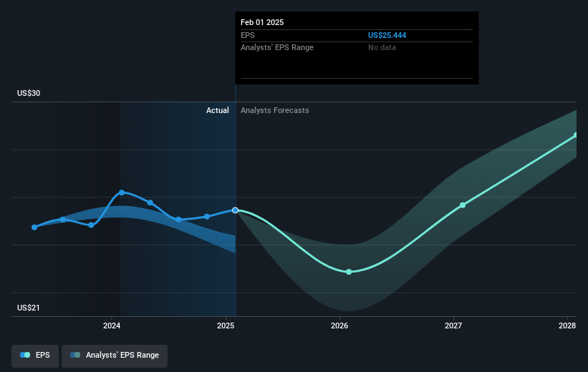This screenshot has width=588, height=372.
Task: Toggle the Analysts' EPS Range legend series
Action: click(115, 355)
